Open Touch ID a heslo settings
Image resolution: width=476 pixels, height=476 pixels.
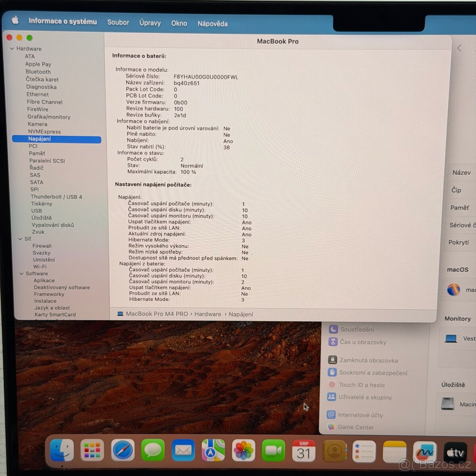point(362,385)
